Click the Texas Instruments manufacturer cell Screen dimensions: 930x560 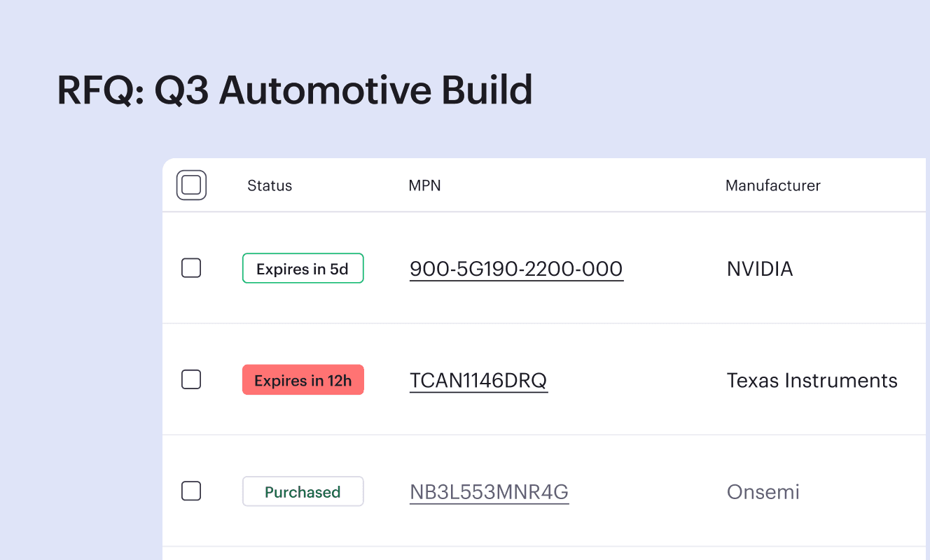(x=812, y=381)
